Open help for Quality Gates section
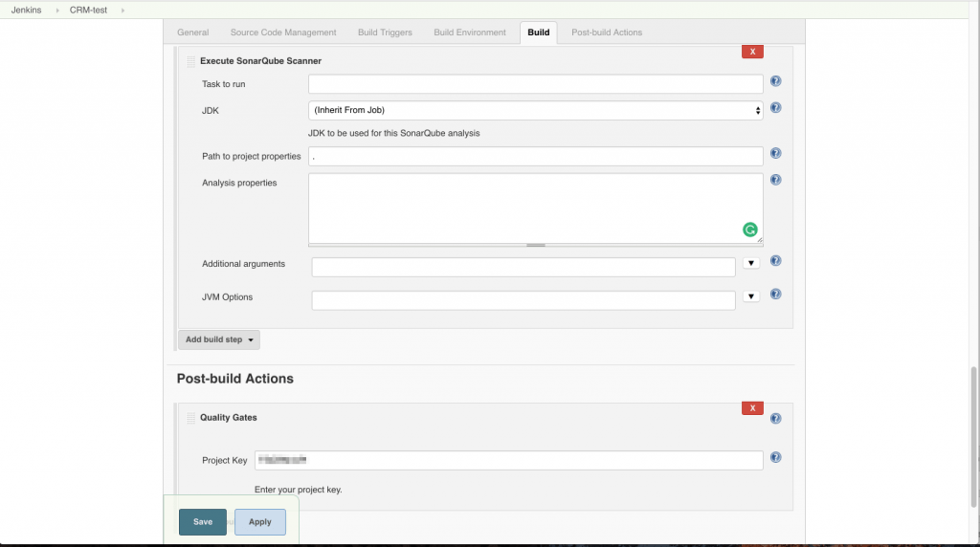 point(775,418)
